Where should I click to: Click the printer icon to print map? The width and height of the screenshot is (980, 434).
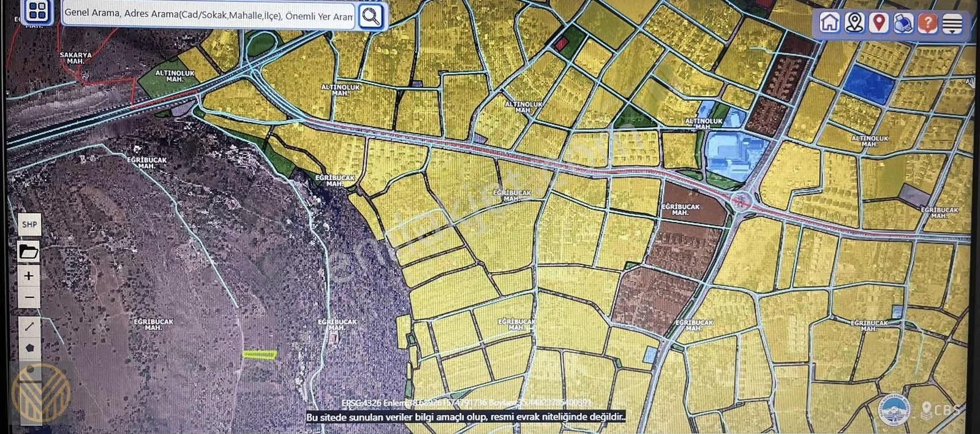(903, 23)
